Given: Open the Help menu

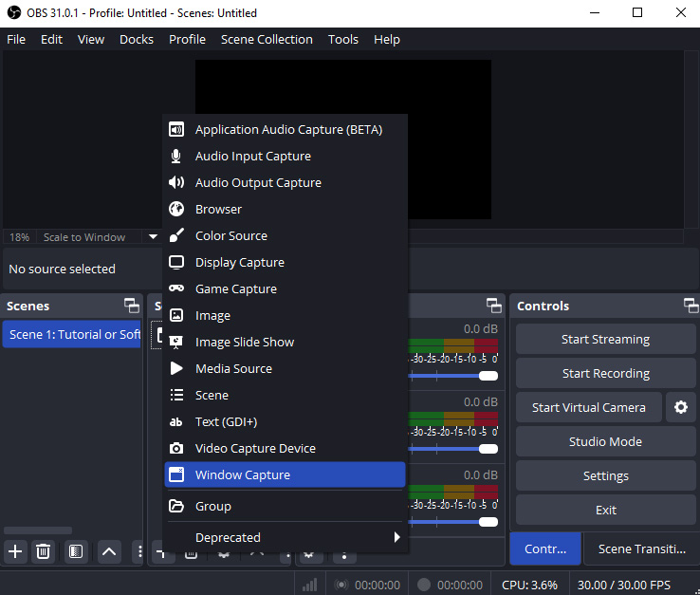Looking at the screenshot, I should (387, 39).
